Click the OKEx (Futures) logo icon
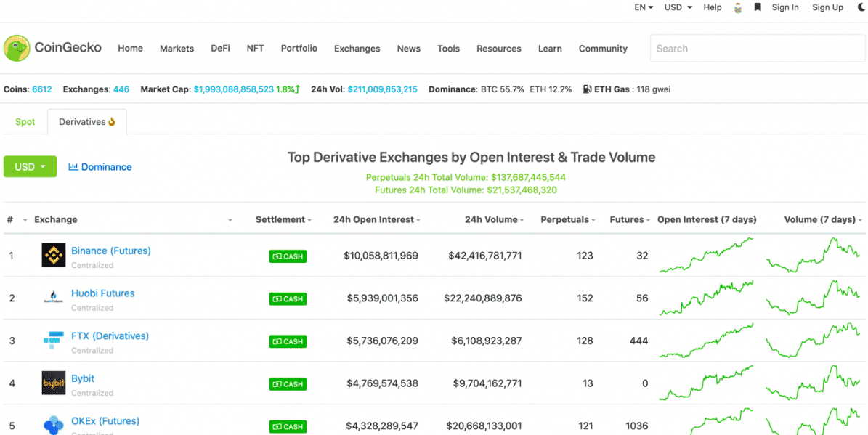This screenshot has height=435, width=868. point(54,425)
